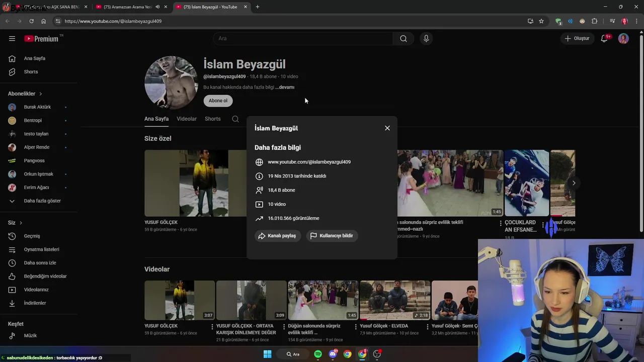Open a new browser tab
644x362 pixels.
pos(258,7)
